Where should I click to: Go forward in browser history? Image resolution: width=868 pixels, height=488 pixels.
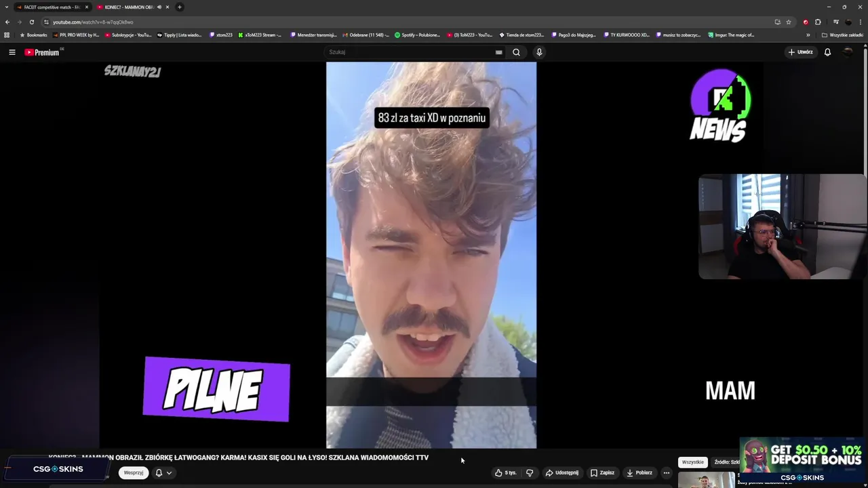point(19,22)
